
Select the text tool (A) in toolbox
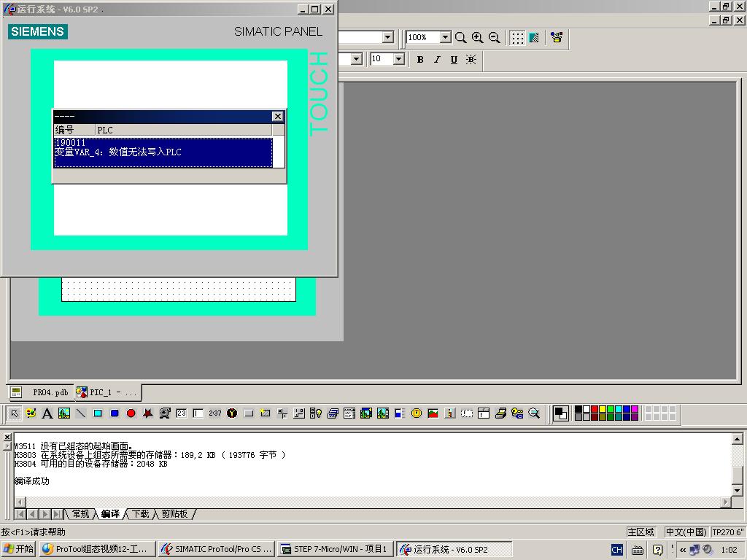point(47,413)
